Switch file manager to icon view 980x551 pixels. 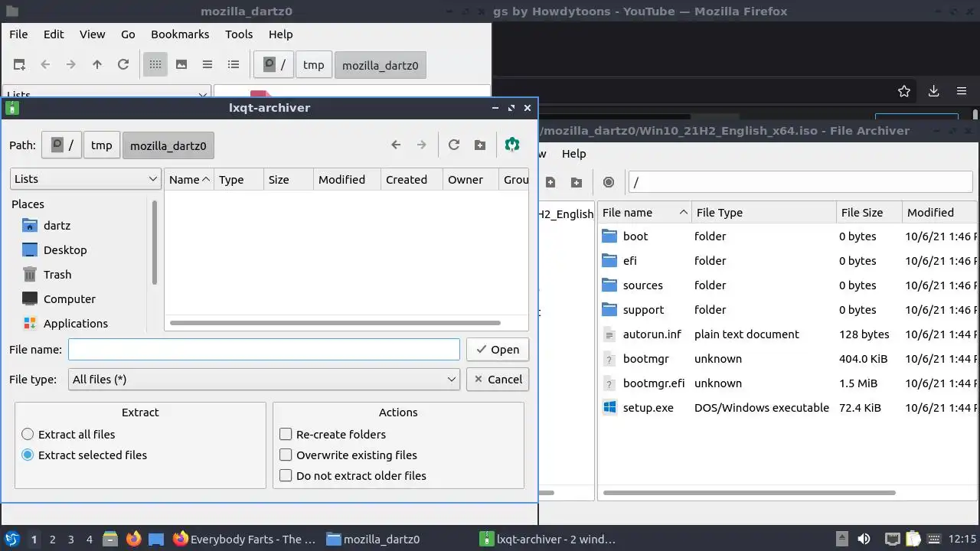pos(155,64)
